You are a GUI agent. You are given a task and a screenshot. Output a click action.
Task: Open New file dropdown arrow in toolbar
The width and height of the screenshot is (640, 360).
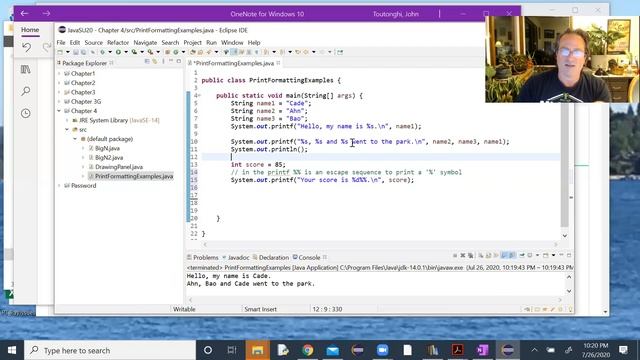click(x=68, y=52)
